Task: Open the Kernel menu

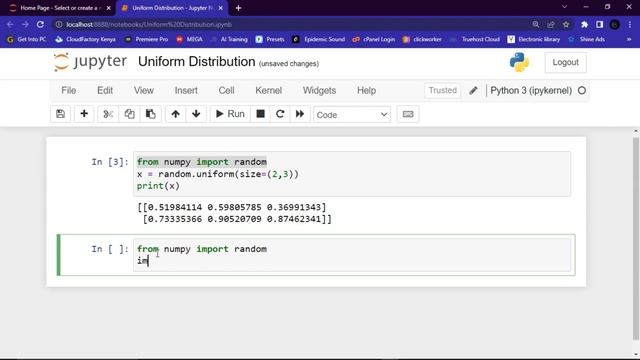Action: [269, 91]
